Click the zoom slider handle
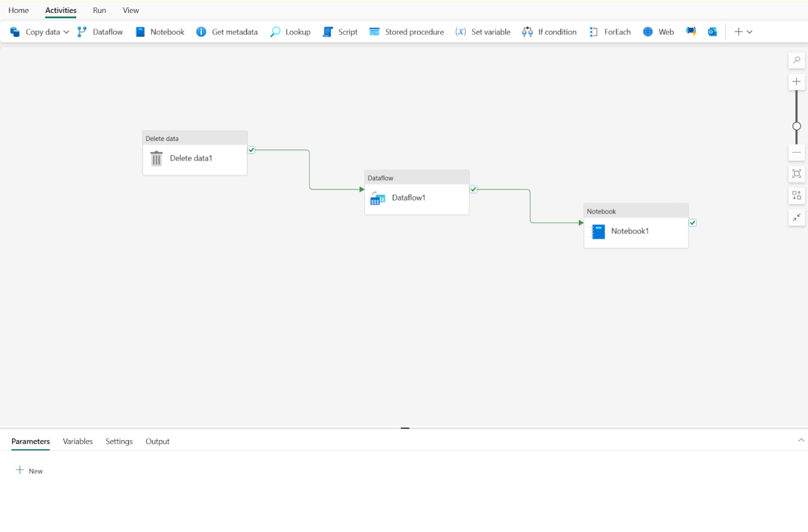Screen dimensions: 808x532 pos(796,126)
